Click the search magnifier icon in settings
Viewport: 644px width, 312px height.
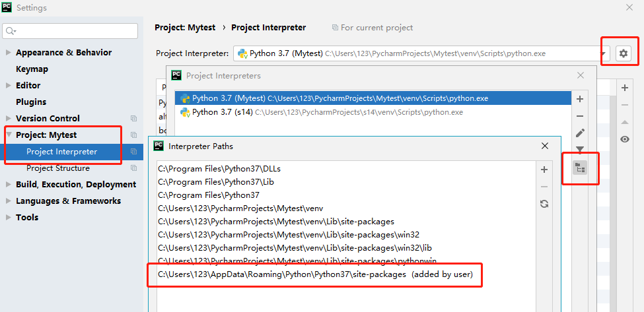pos(11,31)
